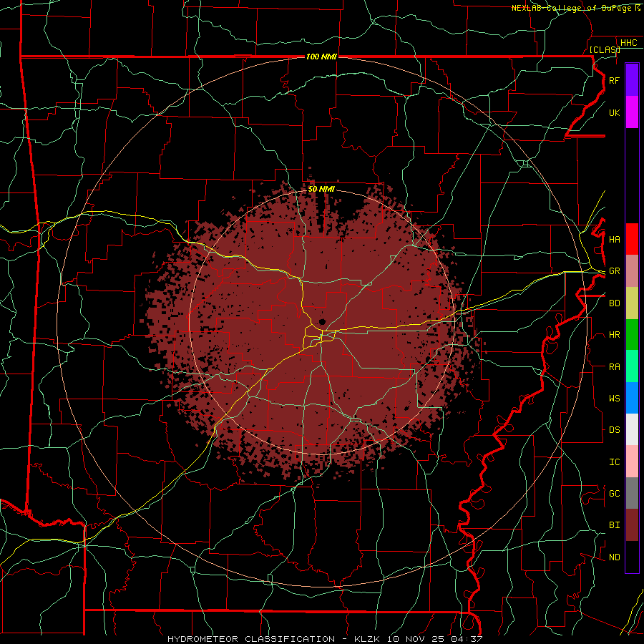Viewport: 644px width, 644px height.
Task: Click the 'WS' legend label text
Action: tap(614, 399)
